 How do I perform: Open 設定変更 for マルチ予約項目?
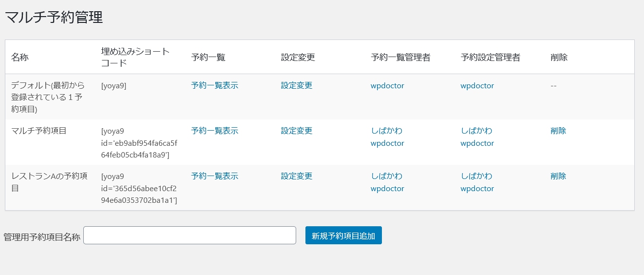[296, 131]
